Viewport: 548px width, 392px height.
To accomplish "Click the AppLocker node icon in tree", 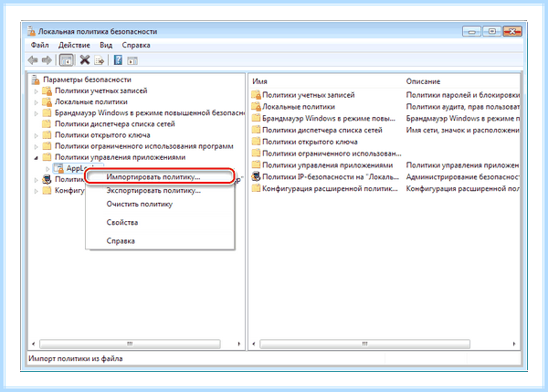I will (x=58, y=168).
